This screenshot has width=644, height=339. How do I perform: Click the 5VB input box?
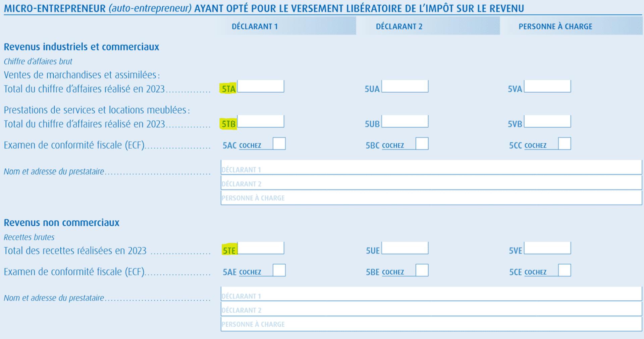(x=547, y=121)
